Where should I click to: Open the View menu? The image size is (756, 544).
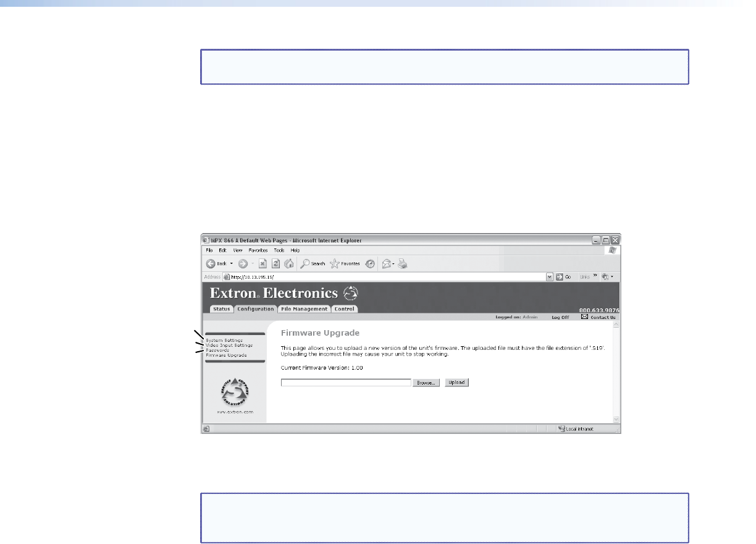238,250
